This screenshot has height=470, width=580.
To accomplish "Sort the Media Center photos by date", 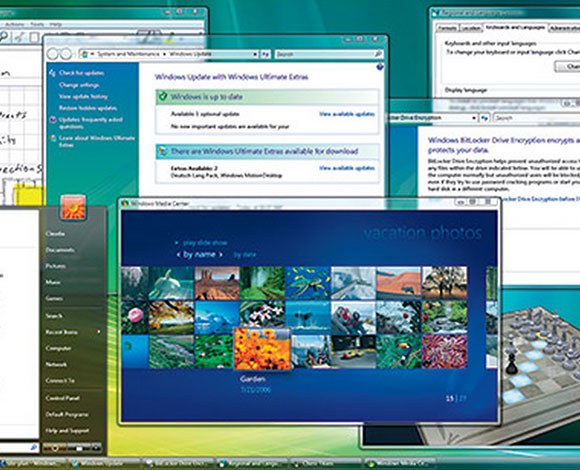I will [245, 255].
